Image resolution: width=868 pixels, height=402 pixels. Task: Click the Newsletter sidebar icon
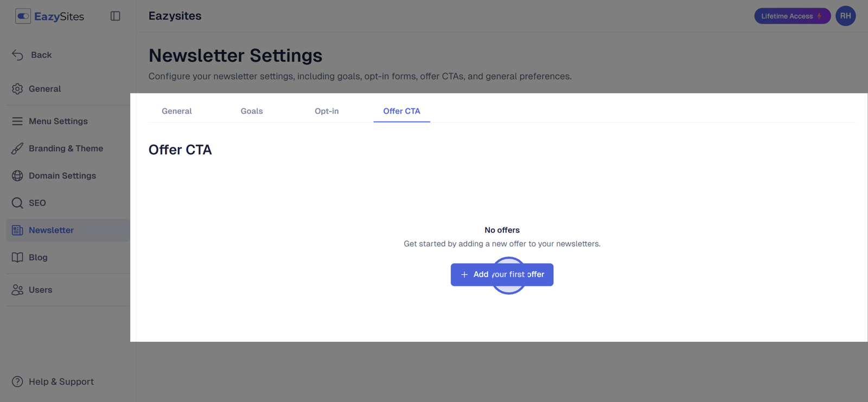(x=17, y=230)
